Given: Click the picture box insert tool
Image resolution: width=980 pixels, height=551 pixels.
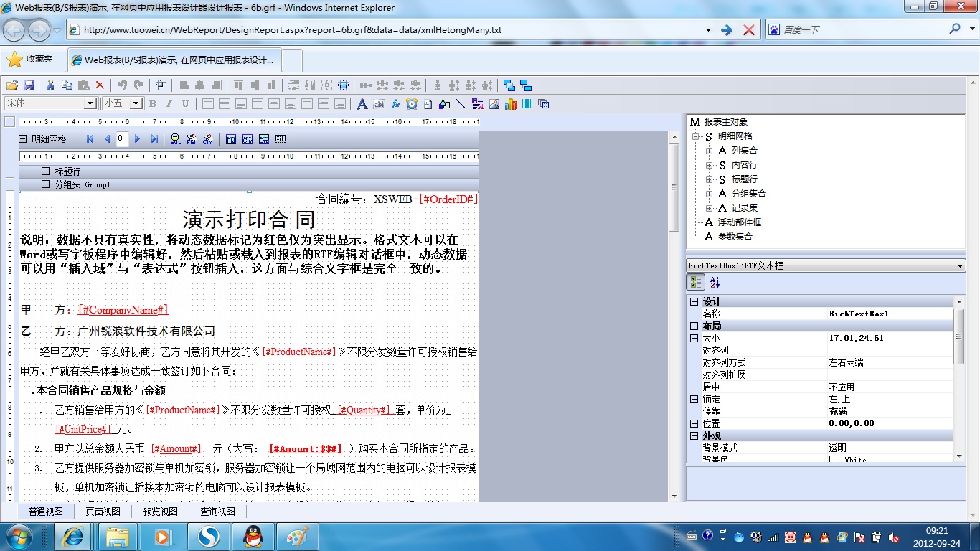Looking at the screenshot, I should (494, 104).
